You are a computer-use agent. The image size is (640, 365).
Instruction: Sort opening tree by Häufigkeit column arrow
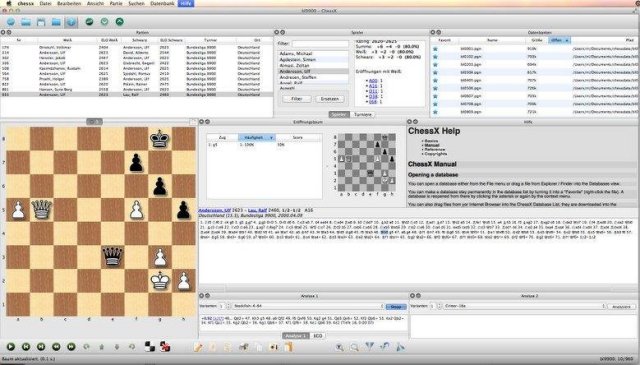pos(271,138)
